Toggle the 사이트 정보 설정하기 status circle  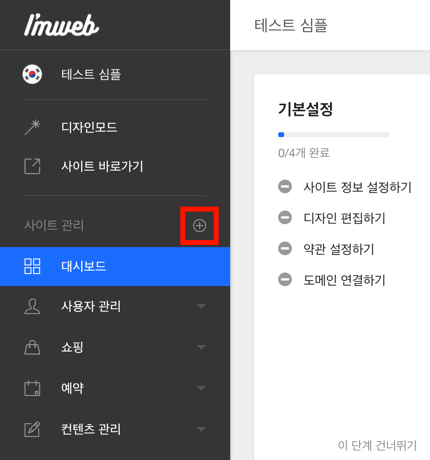point(285,187)
